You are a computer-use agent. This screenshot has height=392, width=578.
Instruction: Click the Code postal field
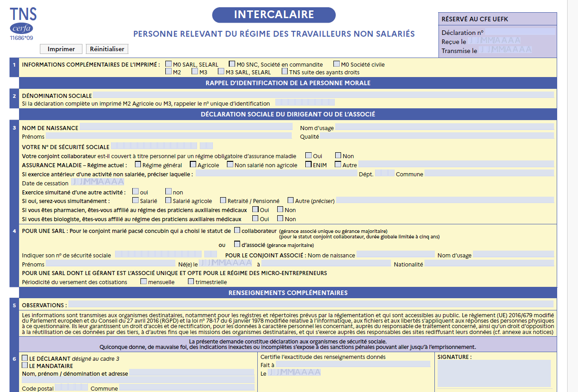click(71, 388)
